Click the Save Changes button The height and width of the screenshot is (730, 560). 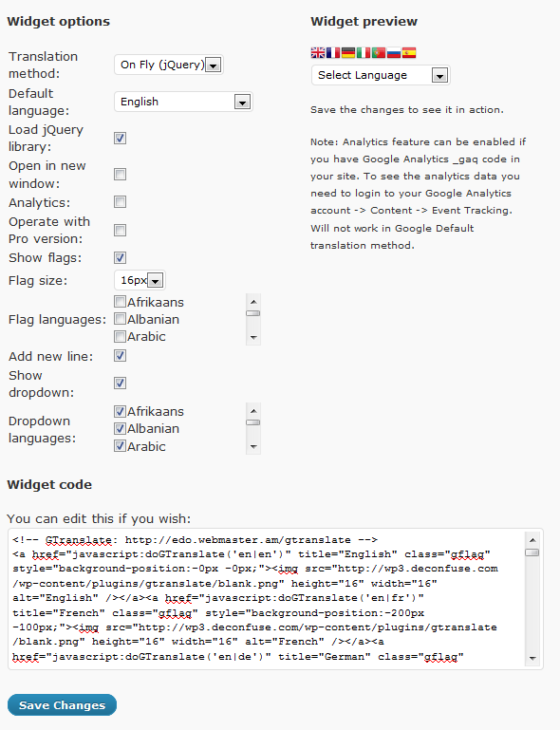(x=62, y=705)
